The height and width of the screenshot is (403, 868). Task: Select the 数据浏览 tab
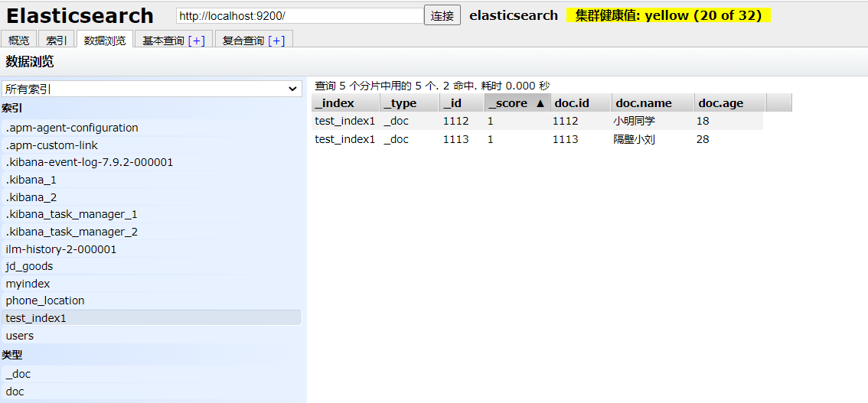coord(105,41)
